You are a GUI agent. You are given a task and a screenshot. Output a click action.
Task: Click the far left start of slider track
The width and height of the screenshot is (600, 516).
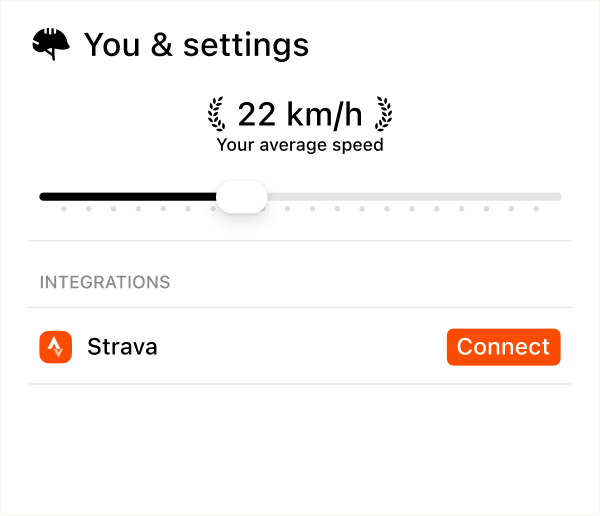[x=43, y=197]
